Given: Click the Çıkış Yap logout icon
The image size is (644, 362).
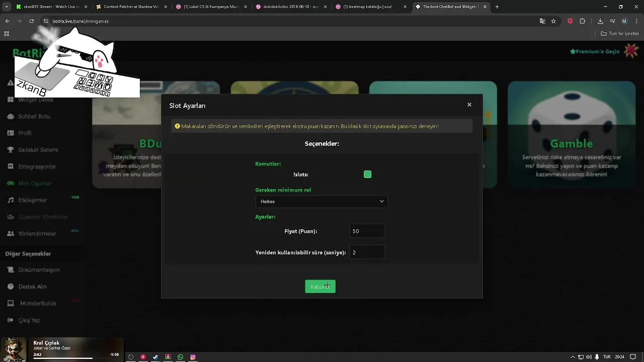Looking at the screenshot, I should (x=11, y=320).
